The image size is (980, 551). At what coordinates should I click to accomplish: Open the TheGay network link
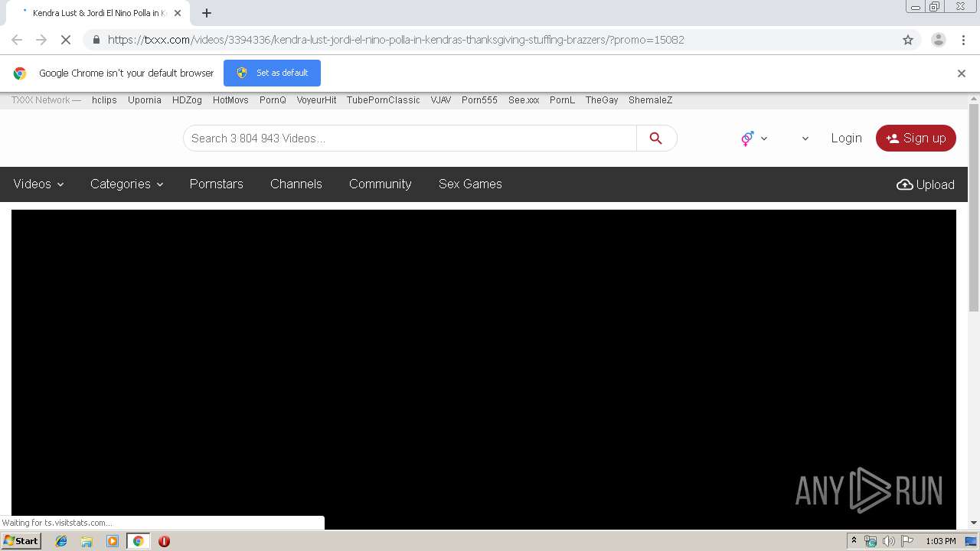tap(602, 100)
